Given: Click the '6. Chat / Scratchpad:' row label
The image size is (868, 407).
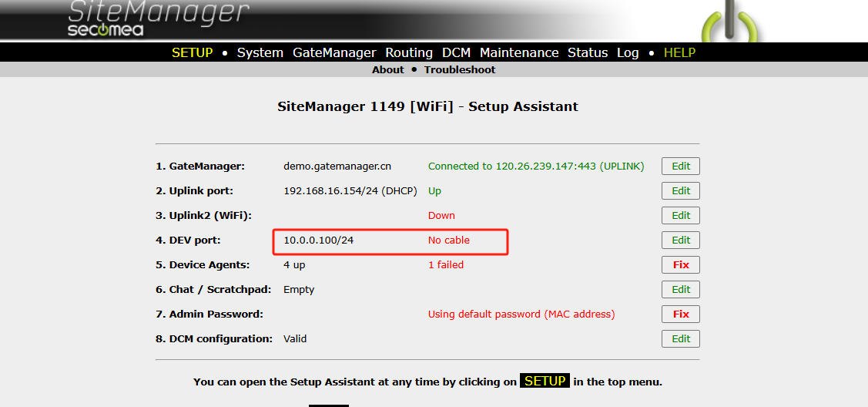Looking at the screenshot, I should click(x=213, y=290).
